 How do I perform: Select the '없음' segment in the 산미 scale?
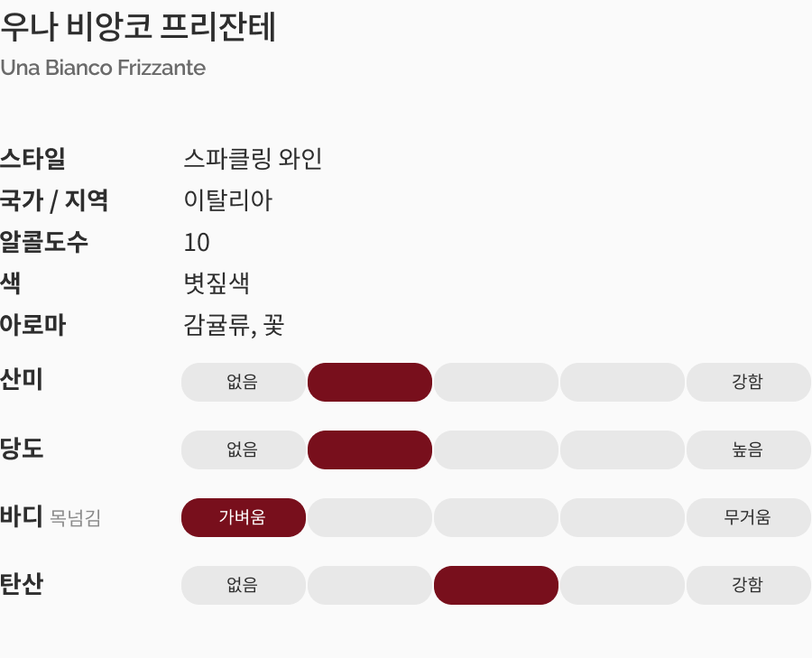coord(243,382)
